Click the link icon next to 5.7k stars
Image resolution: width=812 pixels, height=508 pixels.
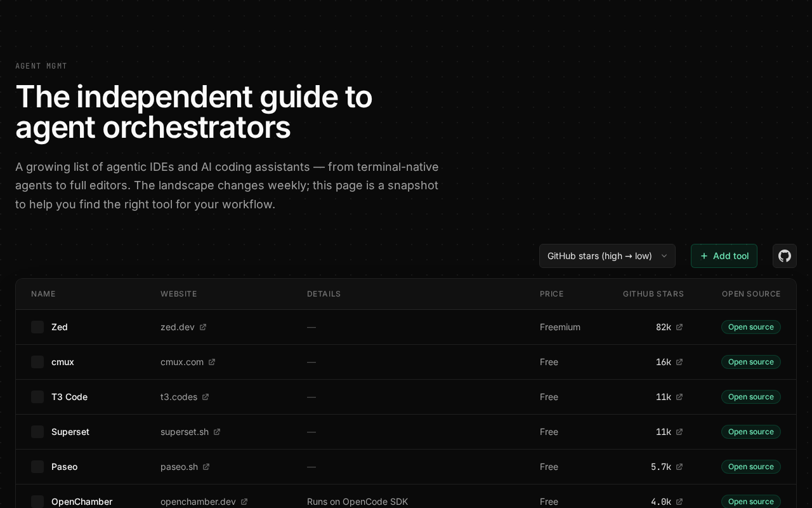coord(679,467)
